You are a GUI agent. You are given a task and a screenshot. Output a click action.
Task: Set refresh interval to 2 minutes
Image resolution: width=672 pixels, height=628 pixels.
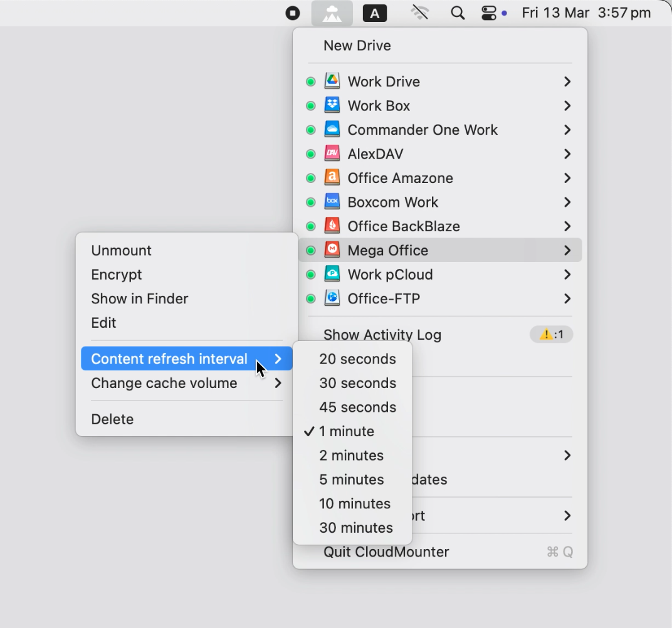pyautogui.click(x=352, y=456)
